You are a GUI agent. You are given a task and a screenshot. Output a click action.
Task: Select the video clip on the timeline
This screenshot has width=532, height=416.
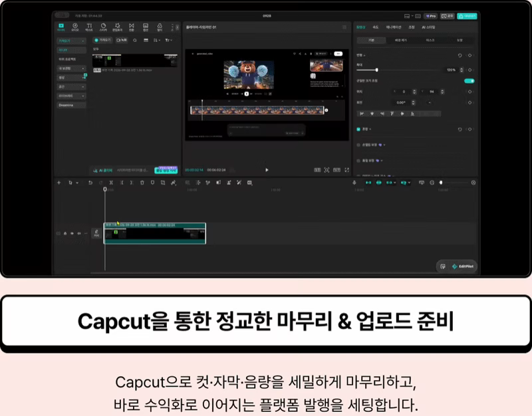click(x=155, y=233)
